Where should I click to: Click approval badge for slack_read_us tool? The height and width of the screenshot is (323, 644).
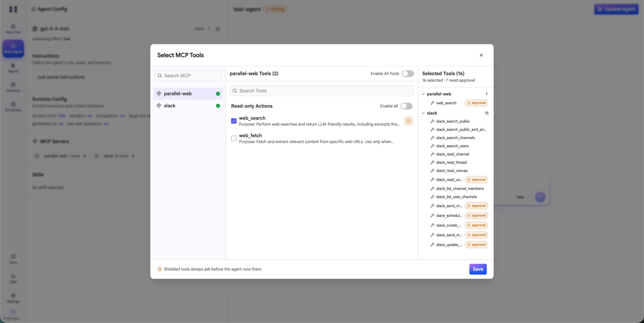[x=476, y=179]
